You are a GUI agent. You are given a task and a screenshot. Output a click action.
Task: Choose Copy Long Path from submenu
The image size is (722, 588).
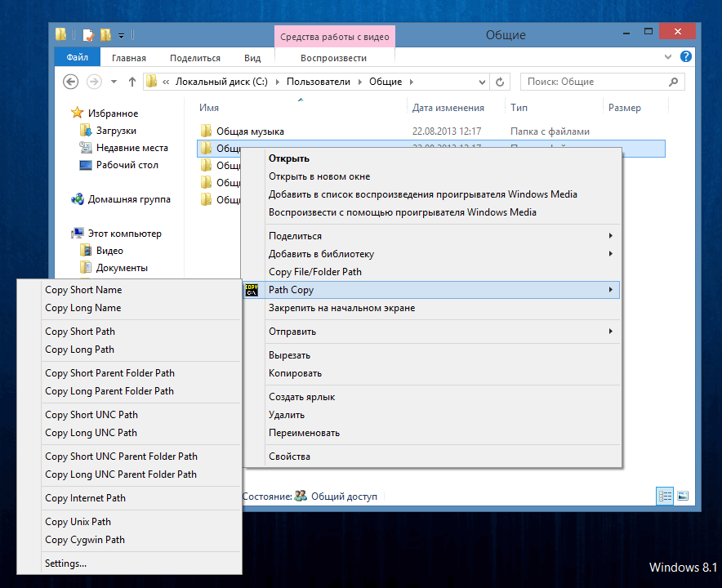coord(80,350)
